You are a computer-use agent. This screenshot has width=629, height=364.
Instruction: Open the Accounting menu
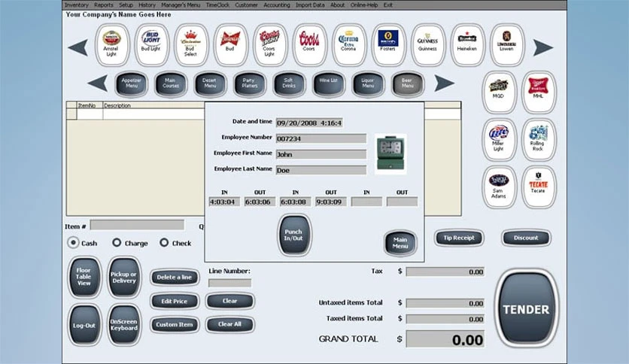pos(277,5)
